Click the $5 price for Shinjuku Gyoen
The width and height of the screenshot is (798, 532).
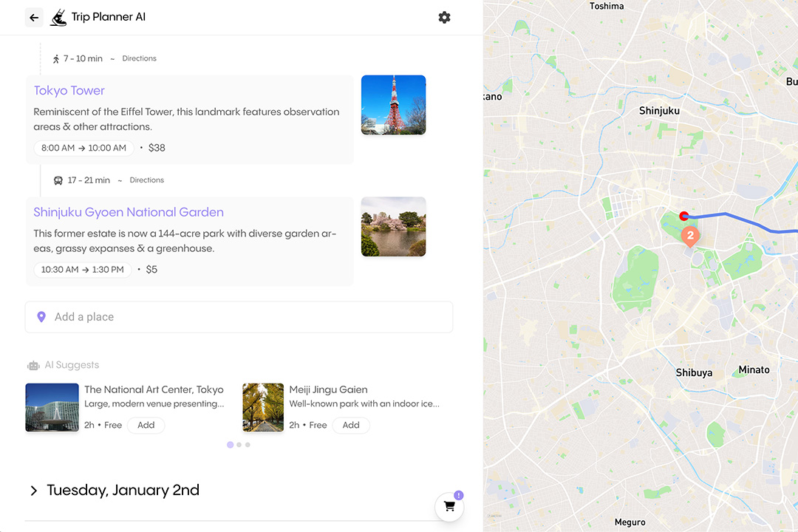pos(151,270)
